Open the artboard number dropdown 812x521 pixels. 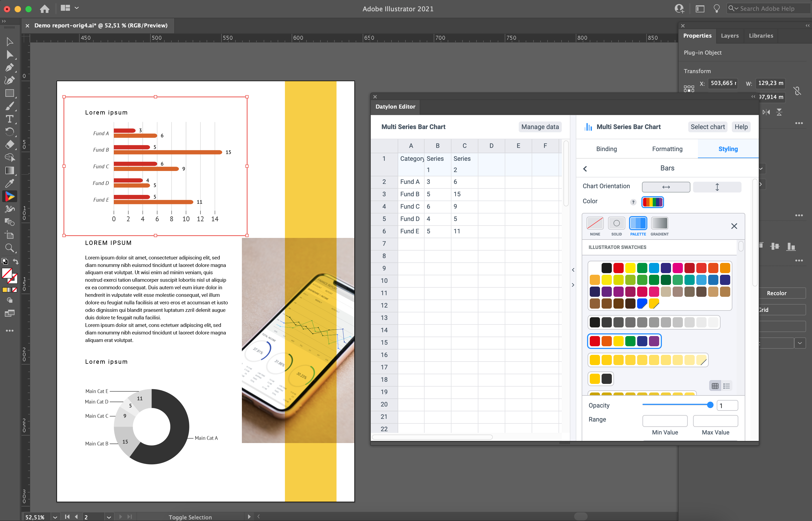pos(109,517)
